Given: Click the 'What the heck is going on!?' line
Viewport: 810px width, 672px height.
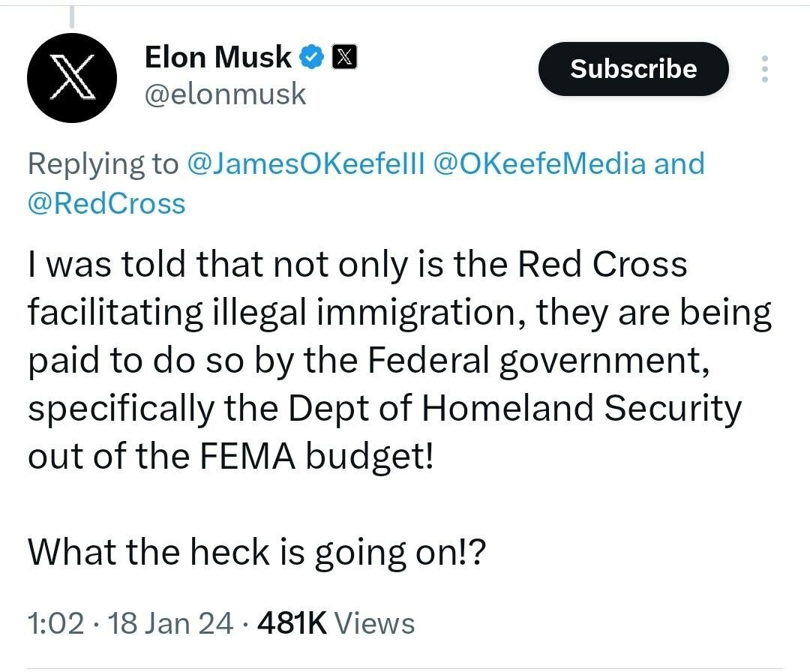Looking at the screenshot, I should (x=257, y=553).
